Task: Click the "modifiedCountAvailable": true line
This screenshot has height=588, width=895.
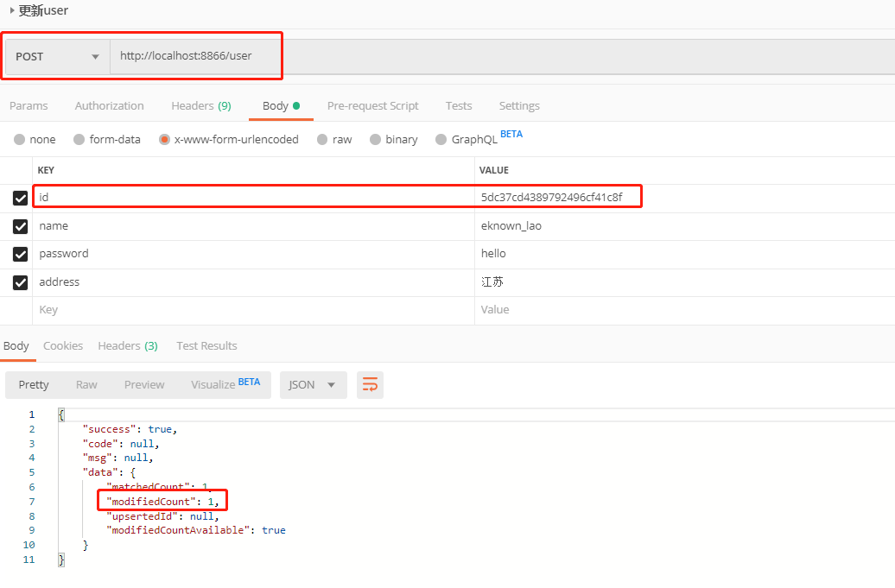Action: [196, 530]
